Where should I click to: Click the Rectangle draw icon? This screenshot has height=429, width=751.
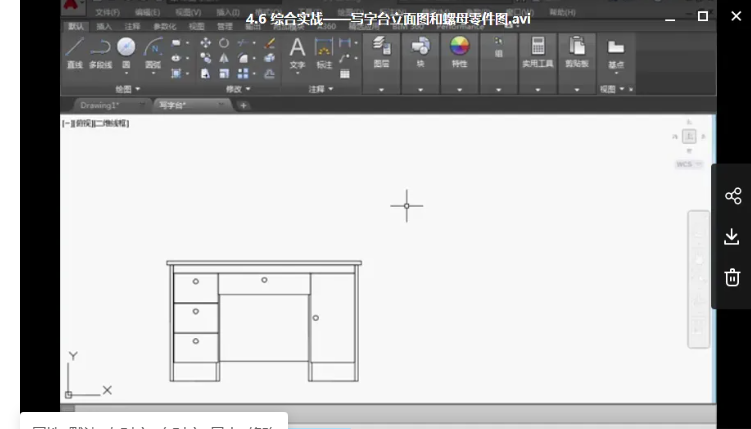click(176, 43)
